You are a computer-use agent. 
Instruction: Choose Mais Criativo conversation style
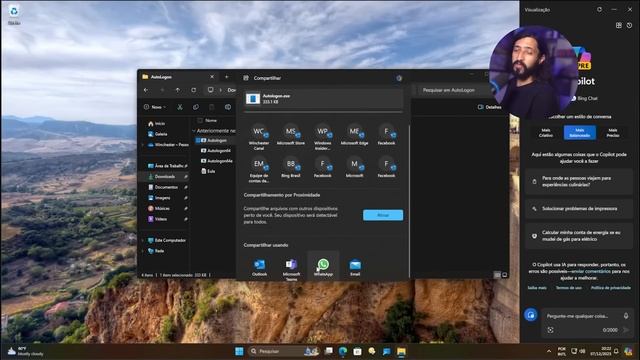pyautogui.click(x=546, y=133)
